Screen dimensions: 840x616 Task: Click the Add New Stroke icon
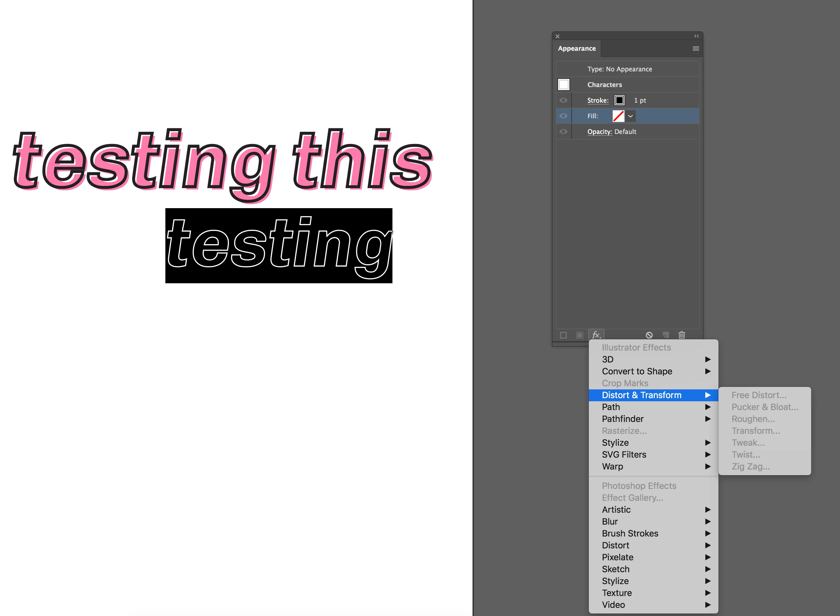click(563, 335)
